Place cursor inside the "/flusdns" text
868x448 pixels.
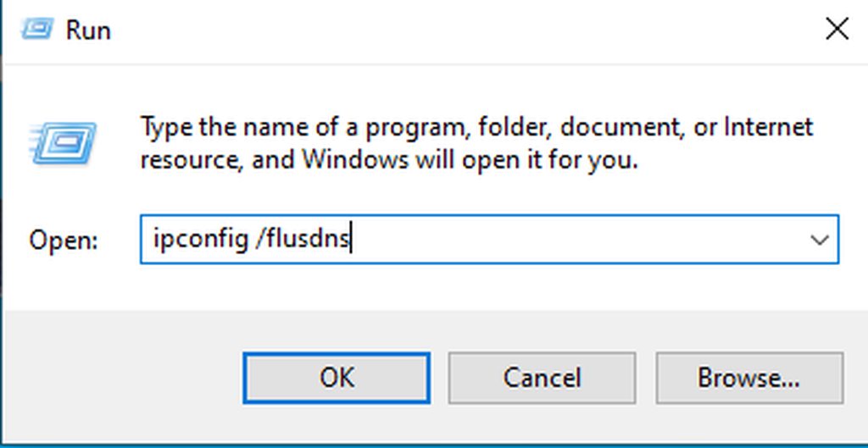pos(303,238)
